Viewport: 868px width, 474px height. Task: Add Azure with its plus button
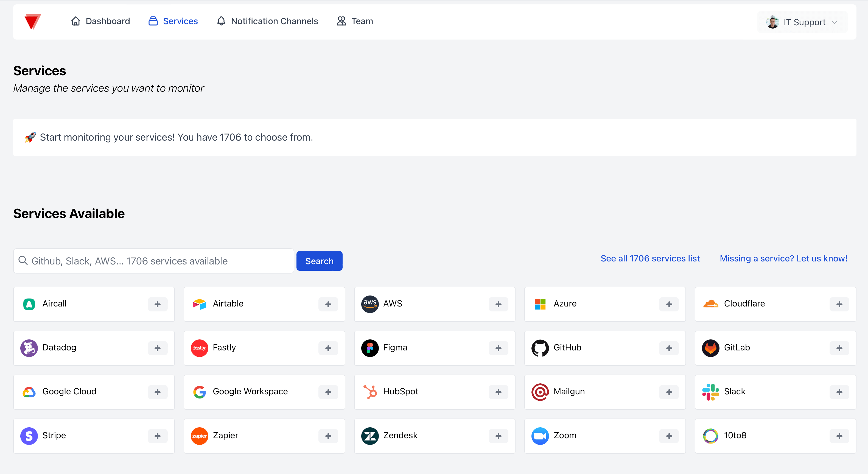[669, 305]
